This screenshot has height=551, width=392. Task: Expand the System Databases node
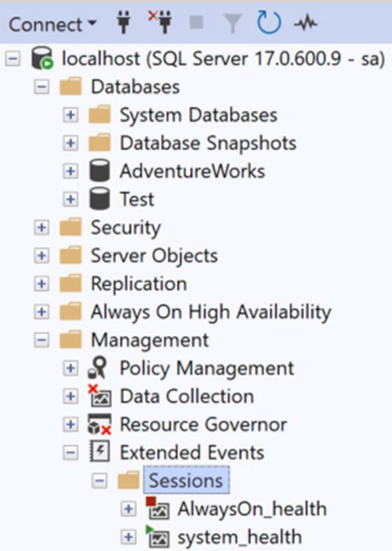[70, 115]
